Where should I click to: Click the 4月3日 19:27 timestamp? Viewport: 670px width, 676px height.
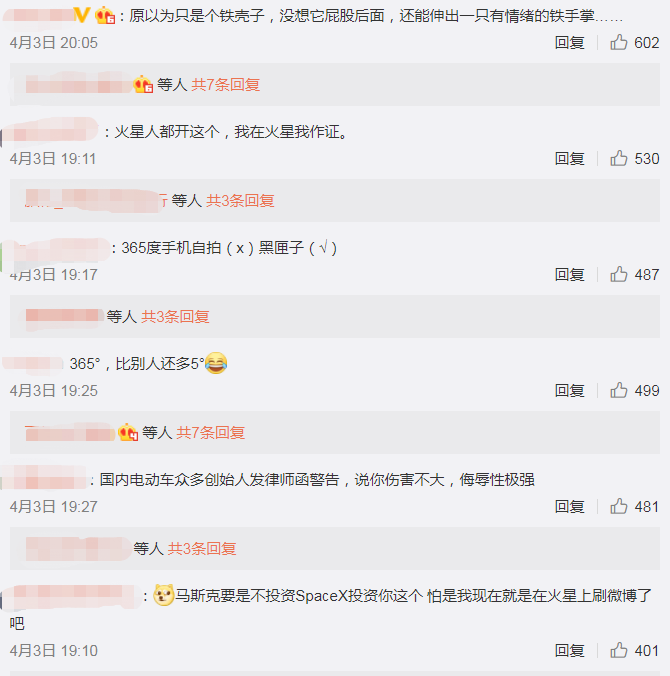54,507
